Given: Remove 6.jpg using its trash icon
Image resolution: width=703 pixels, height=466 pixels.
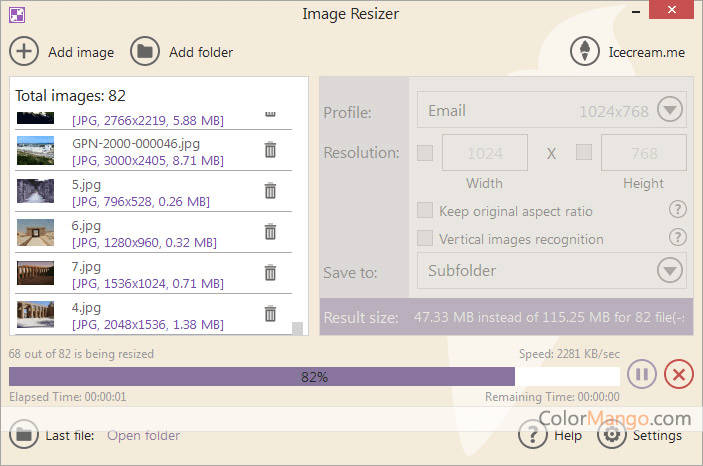Looking at the screenshot, I should coord(270,231).
